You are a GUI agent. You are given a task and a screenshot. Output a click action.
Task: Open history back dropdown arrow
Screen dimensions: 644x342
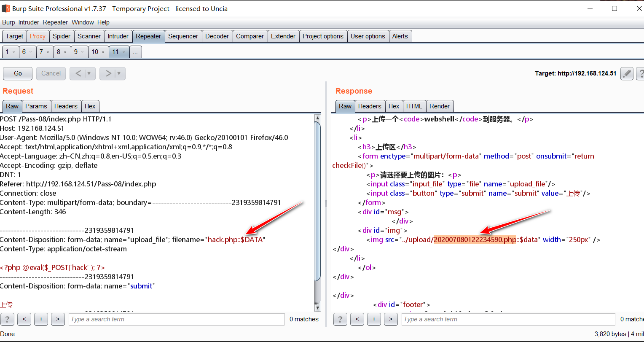point(89,73)
